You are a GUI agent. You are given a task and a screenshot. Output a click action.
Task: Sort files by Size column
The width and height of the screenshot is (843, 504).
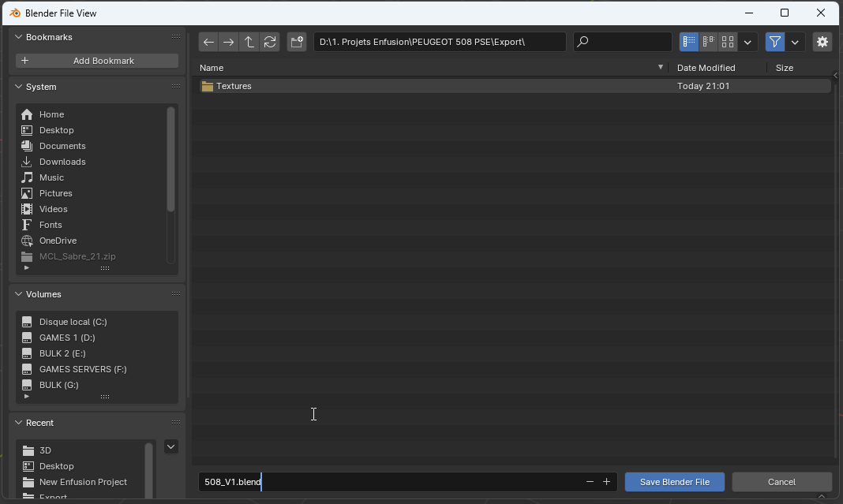800,68
